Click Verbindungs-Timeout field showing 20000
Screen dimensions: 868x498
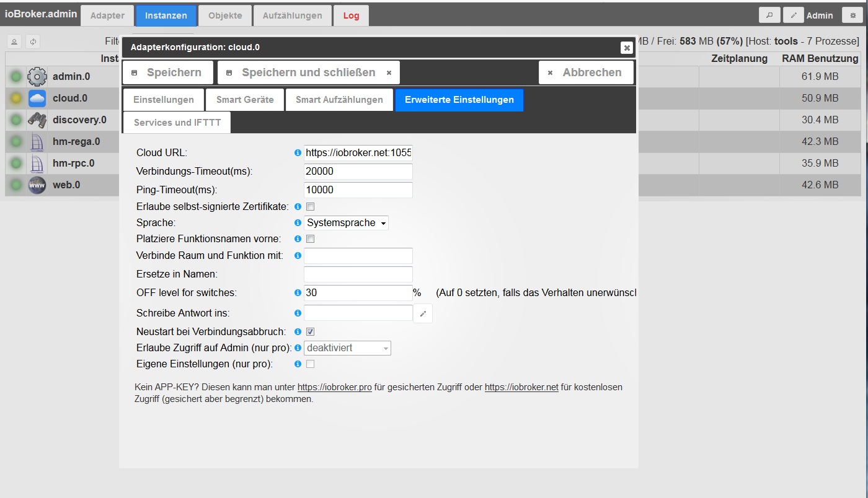pos(358,172)
